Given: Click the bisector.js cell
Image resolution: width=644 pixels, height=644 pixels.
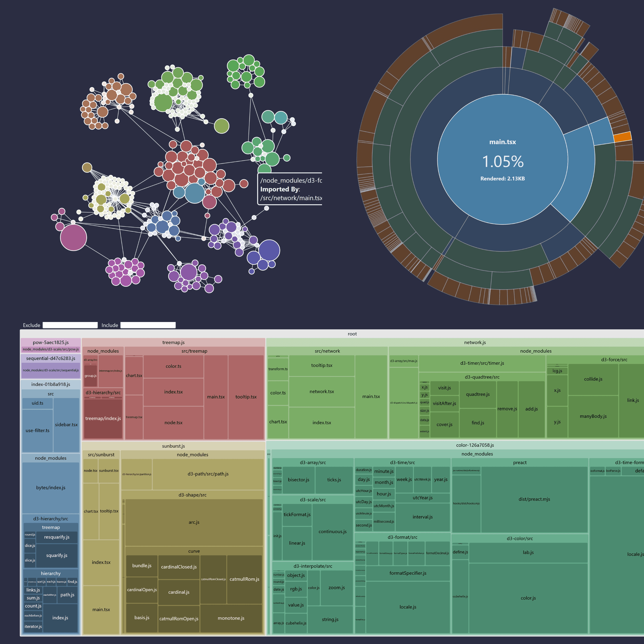Looking at the screenshot, I should [x=298, y=480].
